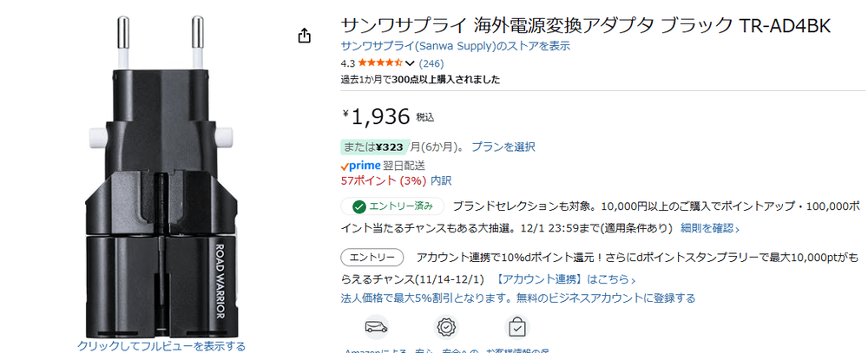The image size is (868, 353).
Task: Click the security badge icon
Action: pyautogui.click(x=446, y=327)
